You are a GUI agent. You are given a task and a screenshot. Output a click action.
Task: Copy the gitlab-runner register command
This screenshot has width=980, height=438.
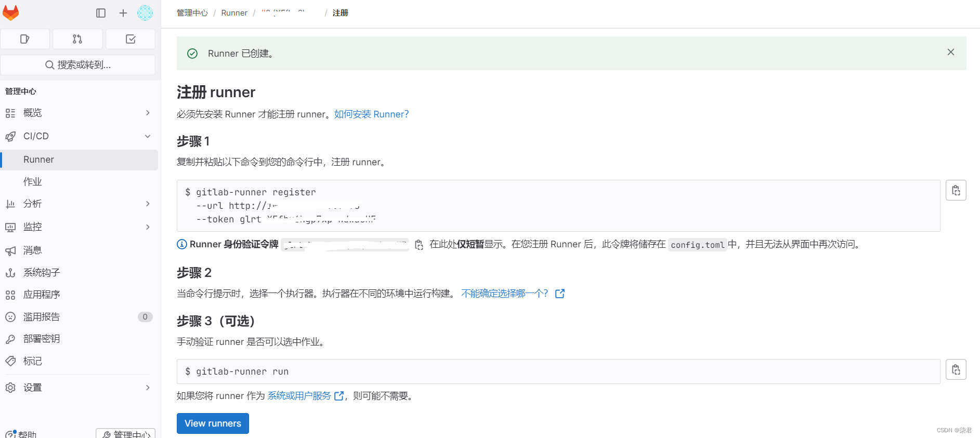[956, 190]
